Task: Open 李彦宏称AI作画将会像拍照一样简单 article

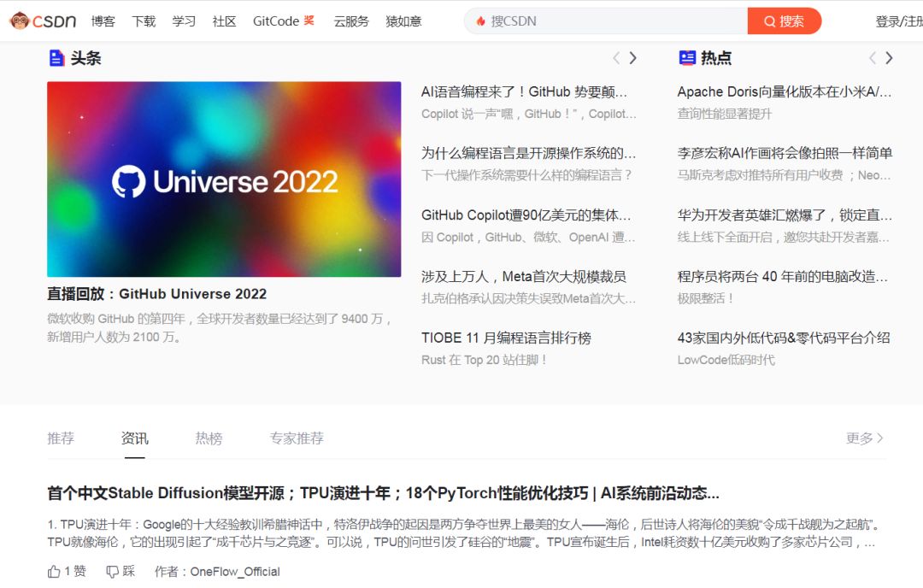Action: click(785, 153)
